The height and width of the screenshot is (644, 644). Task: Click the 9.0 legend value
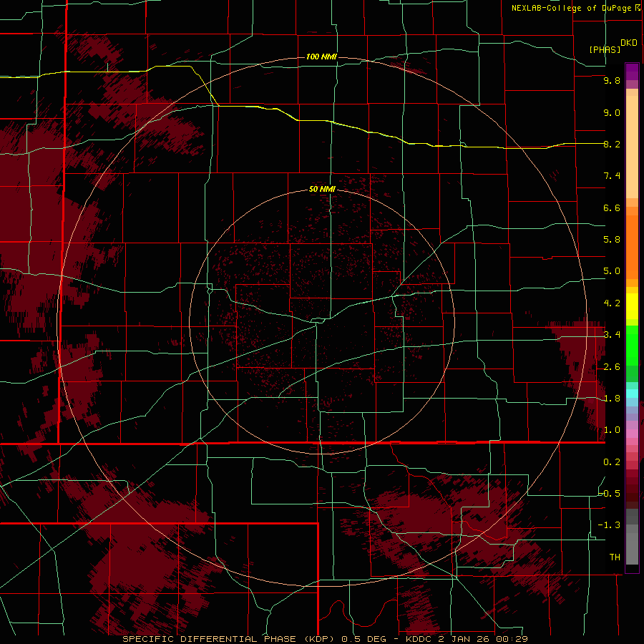pos(612,112)
